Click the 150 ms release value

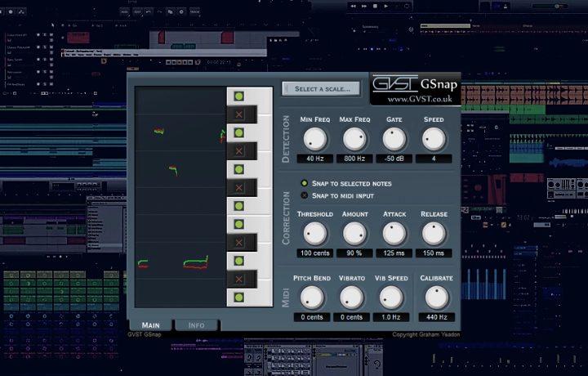(434, 253)
